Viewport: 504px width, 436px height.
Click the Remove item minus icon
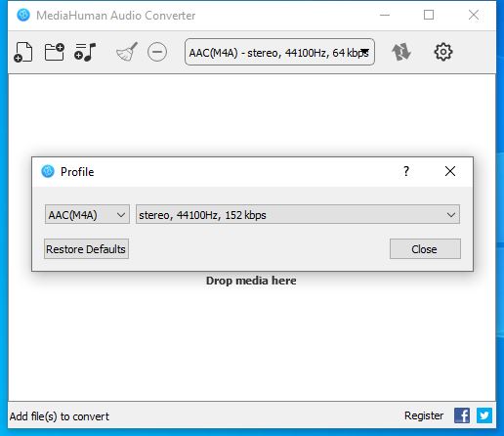click(157, 52)
